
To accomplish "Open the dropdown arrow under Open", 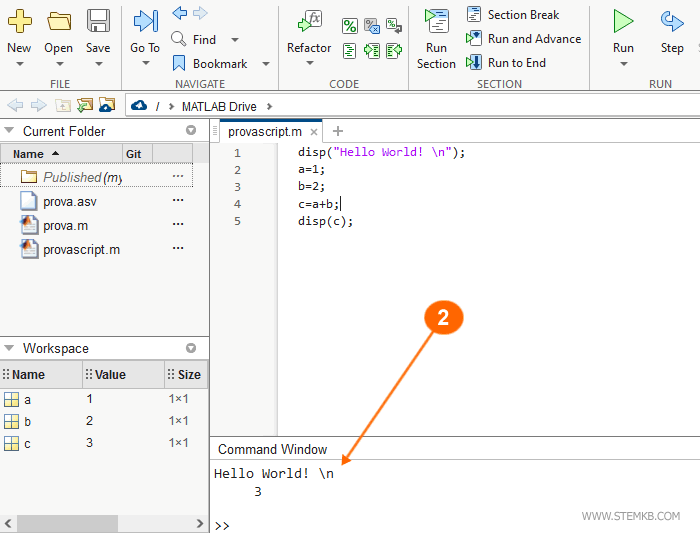I will (59, 64).
